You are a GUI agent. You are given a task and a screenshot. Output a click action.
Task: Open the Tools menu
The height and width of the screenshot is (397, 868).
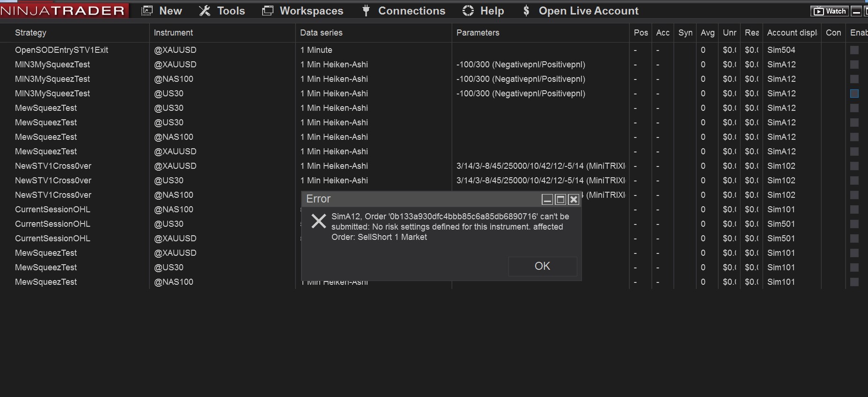222,11
